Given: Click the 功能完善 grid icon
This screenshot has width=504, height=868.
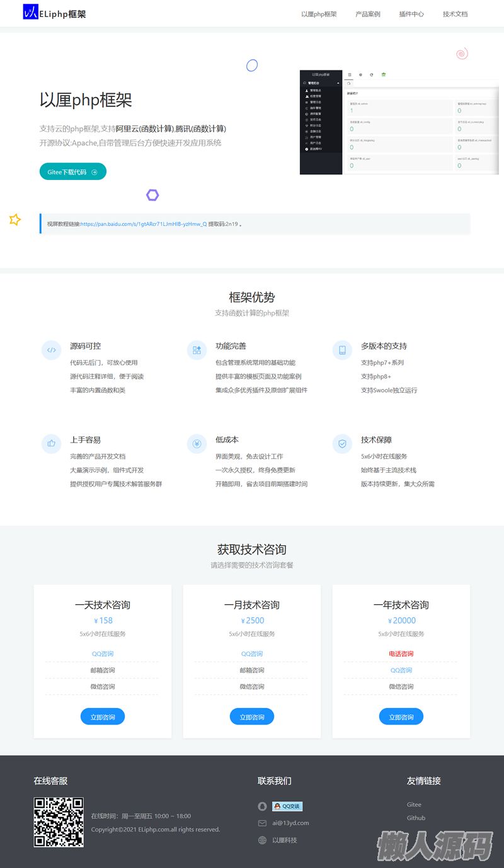Looking at the screenshot, I should pyautogui.click(x=197, y=350).
